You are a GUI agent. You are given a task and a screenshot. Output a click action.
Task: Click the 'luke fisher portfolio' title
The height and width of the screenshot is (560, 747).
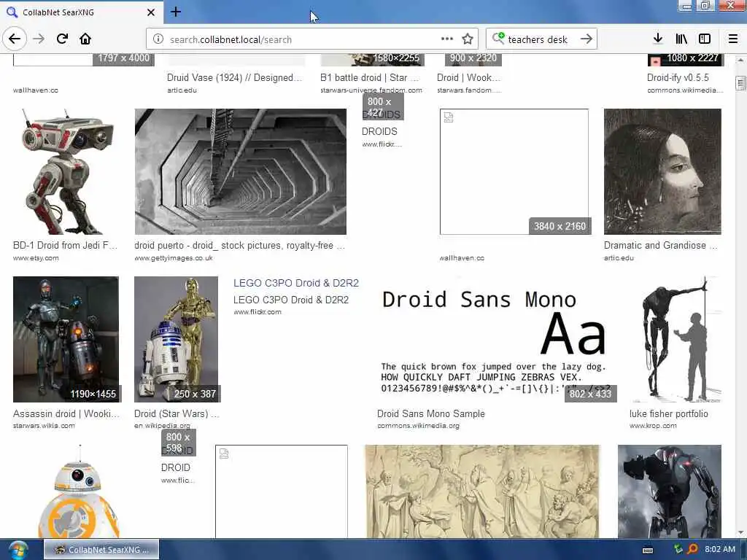tap(668, 414)
